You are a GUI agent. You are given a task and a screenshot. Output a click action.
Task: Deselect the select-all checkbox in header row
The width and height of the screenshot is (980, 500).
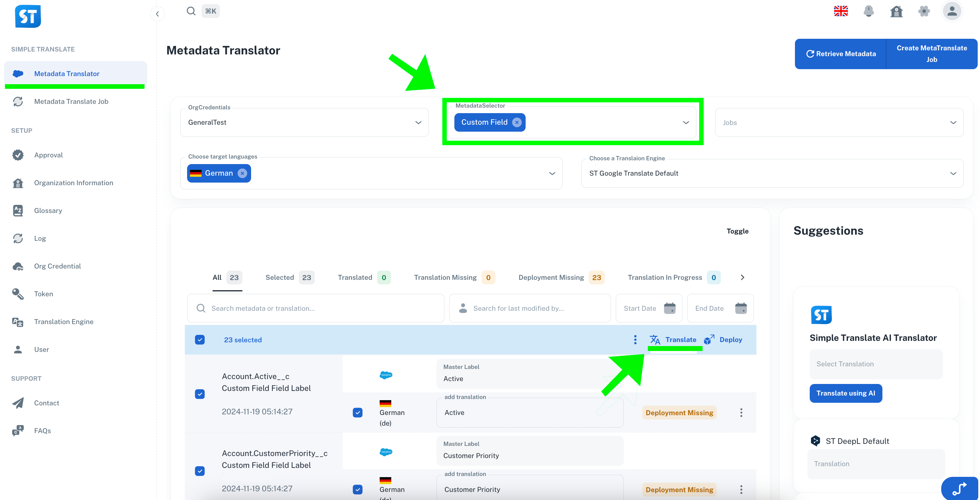(200, 339)
